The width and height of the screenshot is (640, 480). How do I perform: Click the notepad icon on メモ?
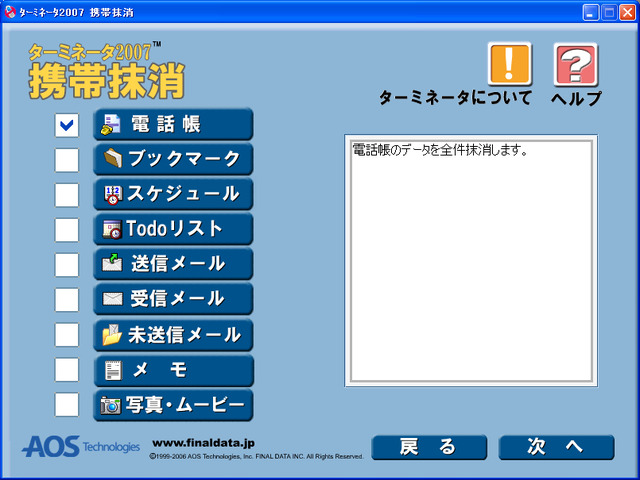pos(113,371)
